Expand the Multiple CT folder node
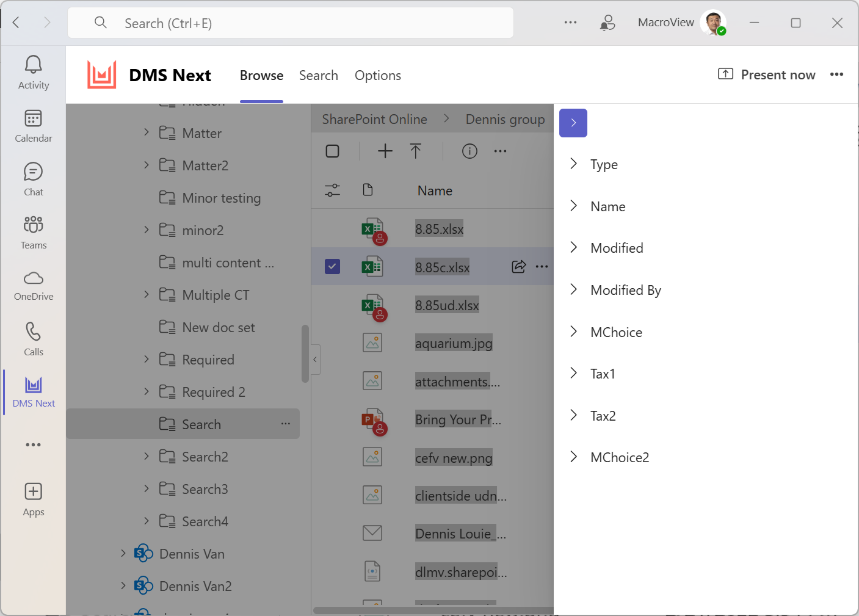859x616 pixels. click(x=147, y=294)
